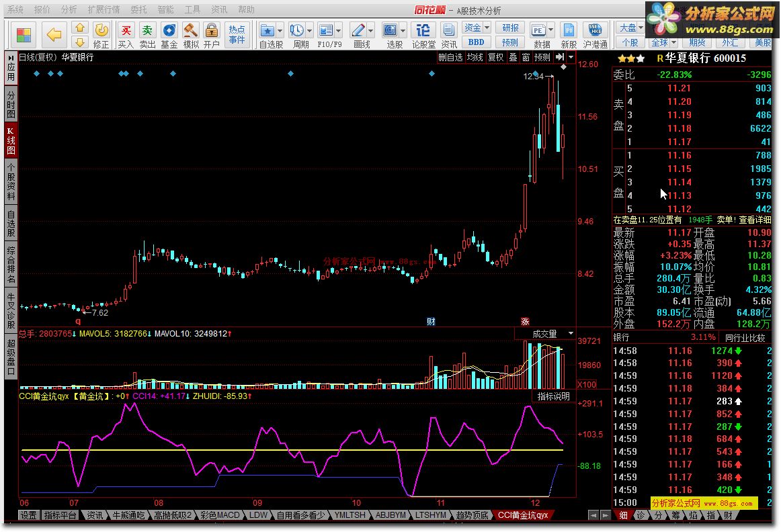Click the up arrow page icon
The width and height of the screenshot is (781, 532).
(80, 28)
